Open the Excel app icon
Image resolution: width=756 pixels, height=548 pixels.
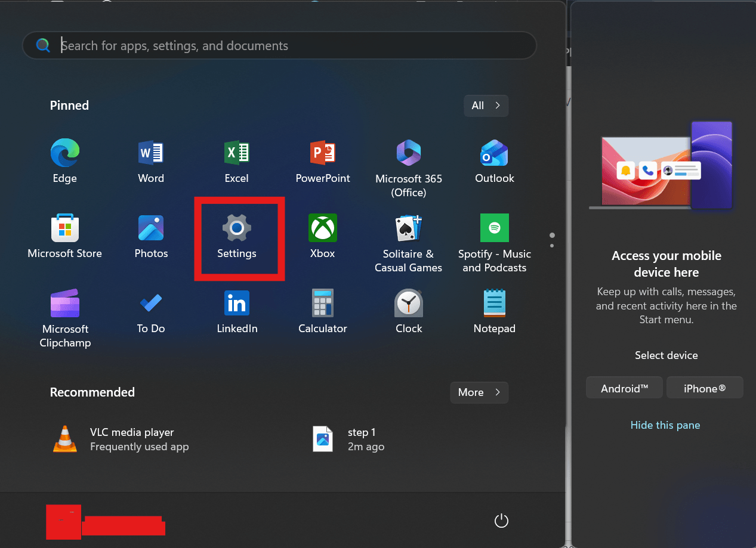pyautogui.click(x=236, y=153)
